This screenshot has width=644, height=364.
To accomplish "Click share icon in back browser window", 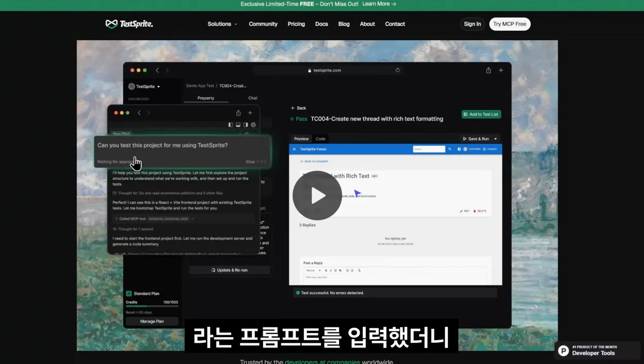I will (488, 70).
